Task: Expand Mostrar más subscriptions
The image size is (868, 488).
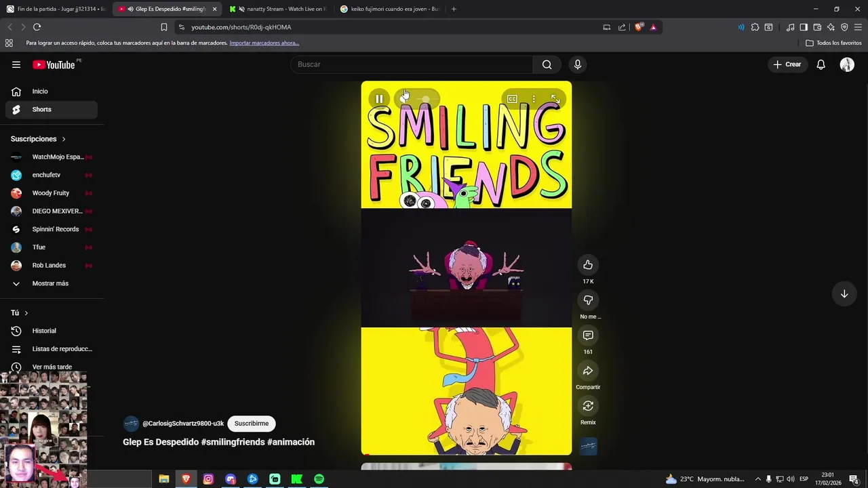Action: 52,283
